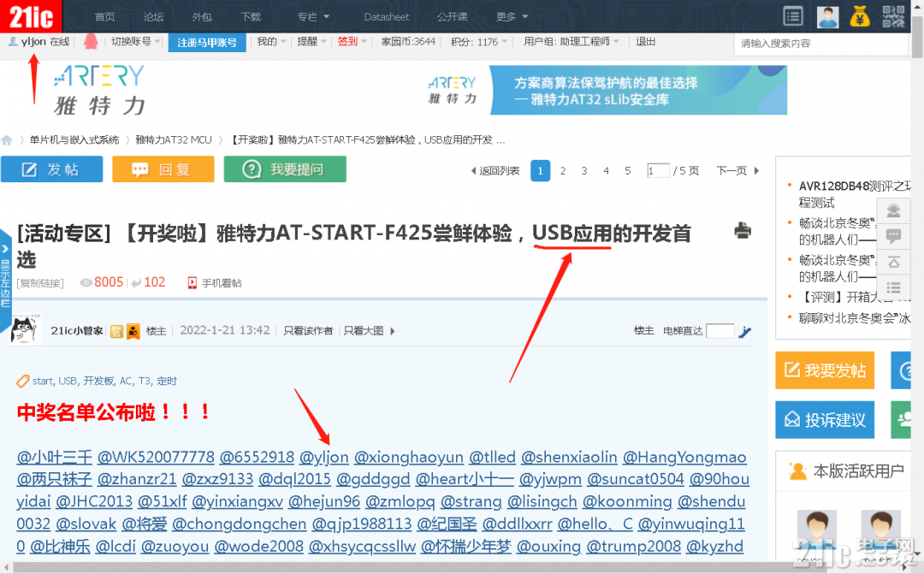
Task: Click the 复制链接 copy link
Action: pyautogui.click(x=40, y=283)
